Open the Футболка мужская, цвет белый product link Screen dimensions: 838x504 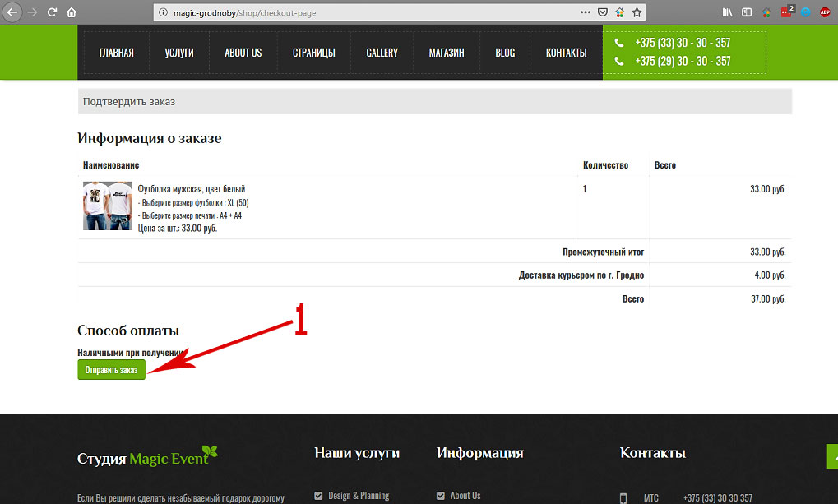[191, 189]
